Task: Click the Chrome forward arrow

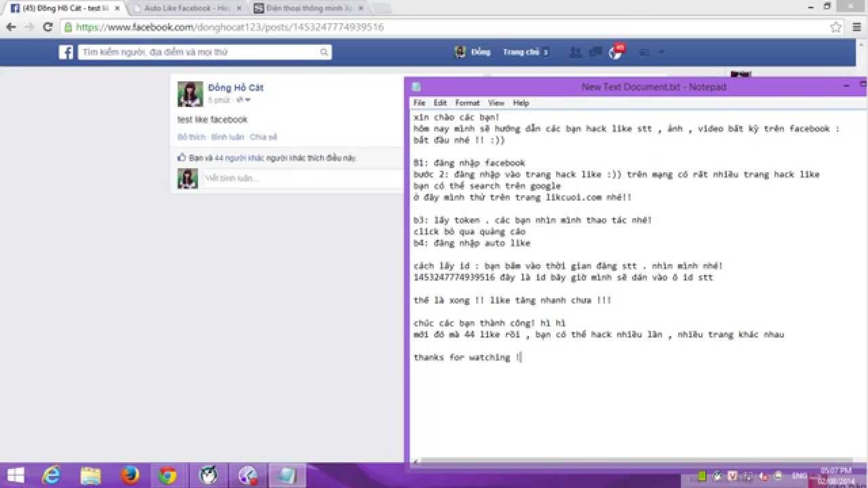Action: pyautogui.click(x=29, y=27)
